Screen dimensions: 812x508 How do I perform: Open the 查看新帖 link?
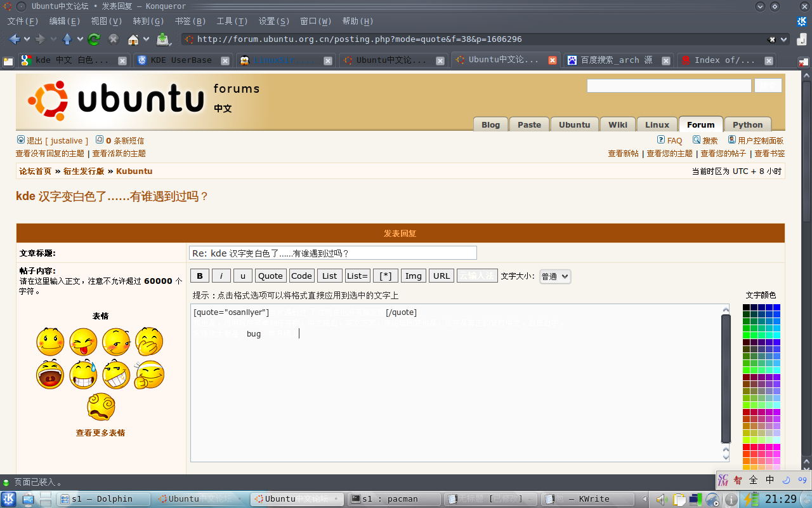point(623,154)
